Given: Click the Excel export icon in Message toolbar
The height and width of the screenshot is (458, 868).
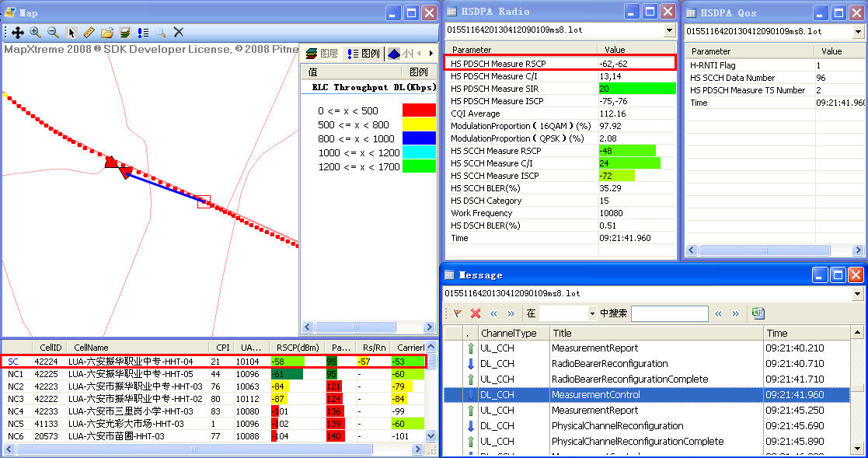Looking at the screenshot, I should [758, 313].
